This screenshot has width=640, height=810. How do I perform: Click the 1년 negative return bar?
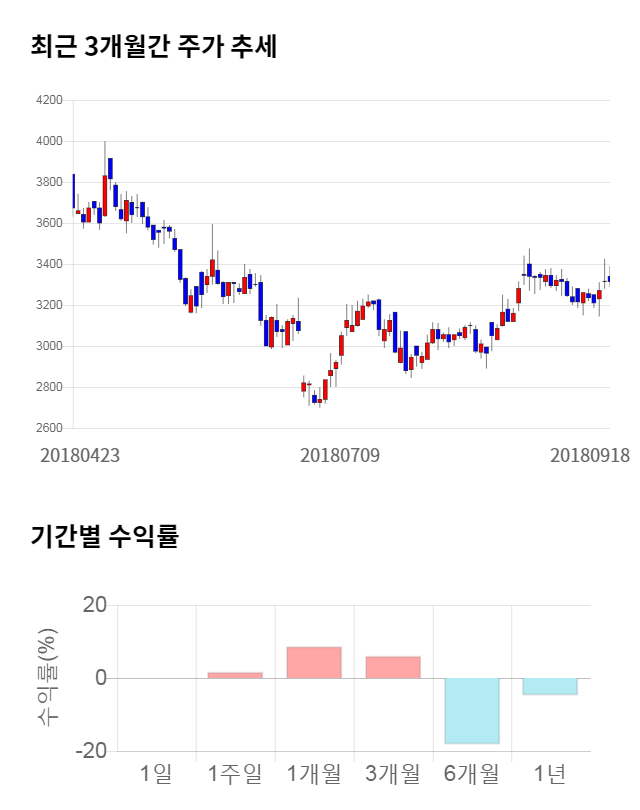550,686
